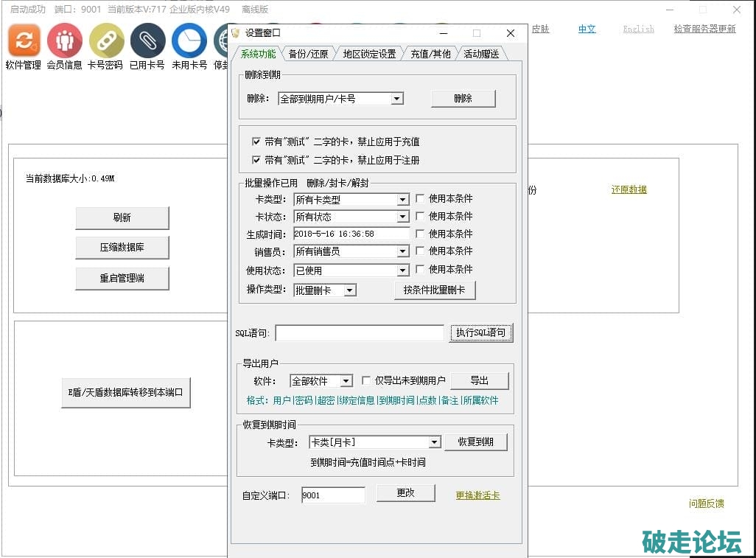This screenshot has height=558, width=756.
Task: Click the 执行SQL语句 button
Action: [480, 332]
